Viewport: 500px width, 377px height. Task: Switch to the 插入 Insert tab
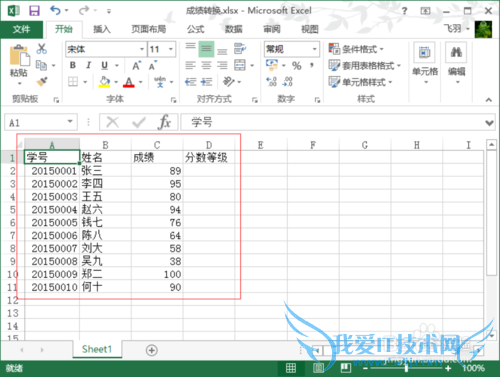coord(102,29)
